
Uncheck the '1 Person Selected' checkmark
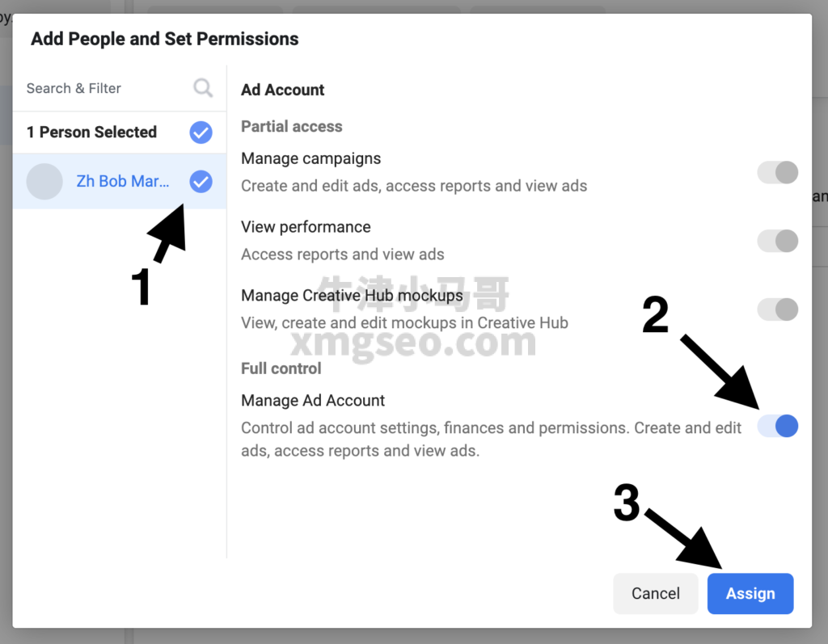tap(201, 133)
